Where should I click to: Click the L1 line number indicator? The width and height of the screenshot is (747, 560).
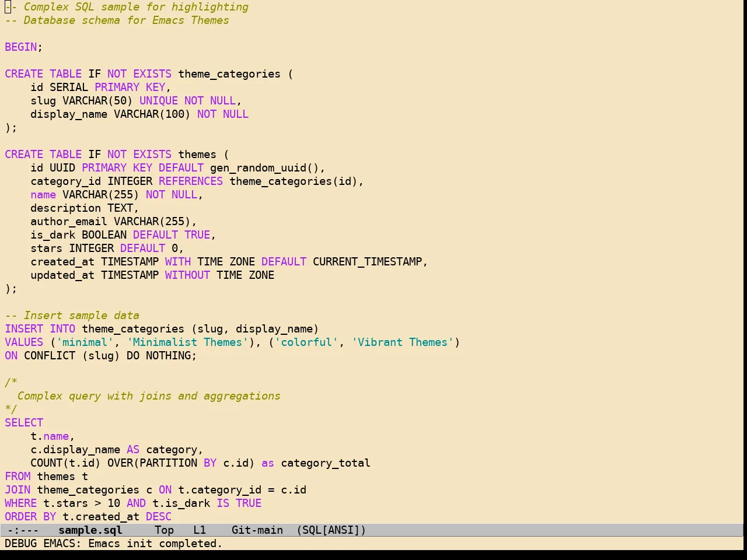coord(200,530)
